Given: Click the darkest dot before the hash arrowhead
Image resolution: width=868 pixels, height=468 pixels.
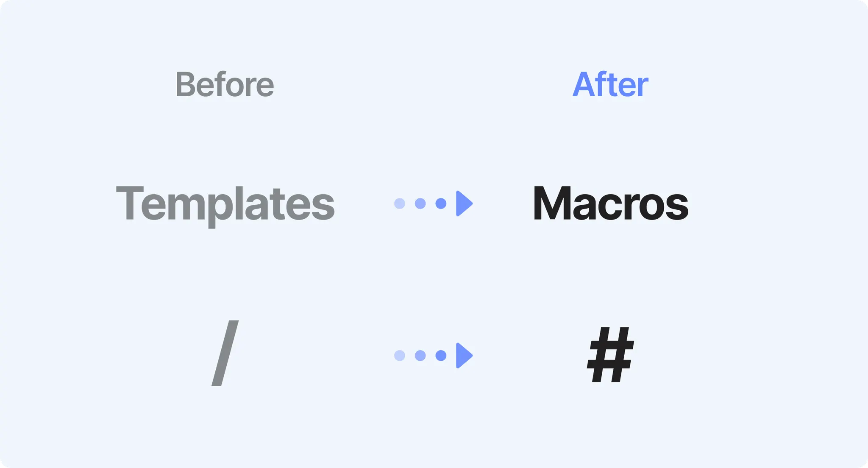Looking at the screenshot, I should (441, 355).
